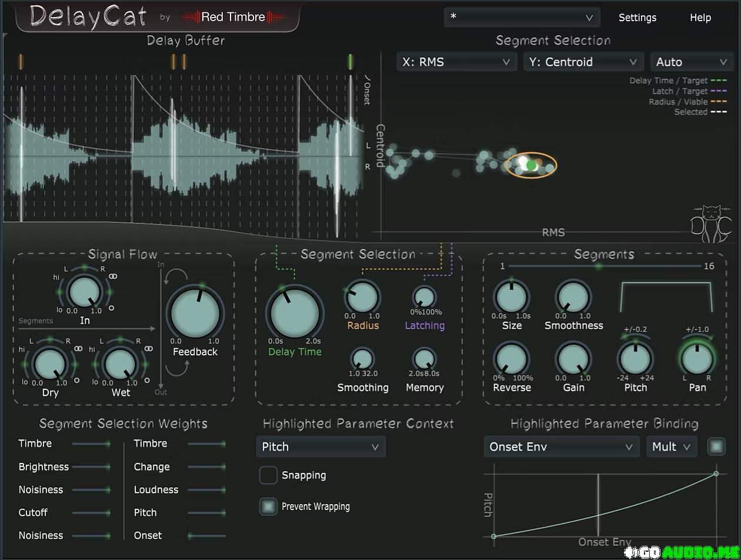Toggle the Snapping checkbox

pyautogui.click(x=268, y=475)
